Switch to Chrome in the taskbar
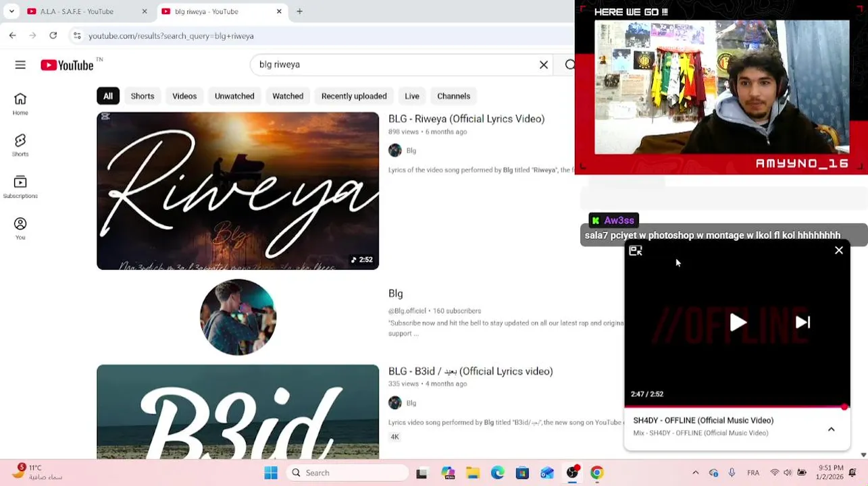Screen dimensions: 868x486 [597, 473]
